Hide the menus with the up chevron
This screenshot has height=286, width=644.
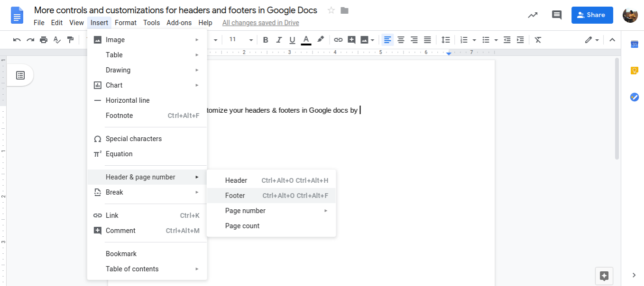612,40
